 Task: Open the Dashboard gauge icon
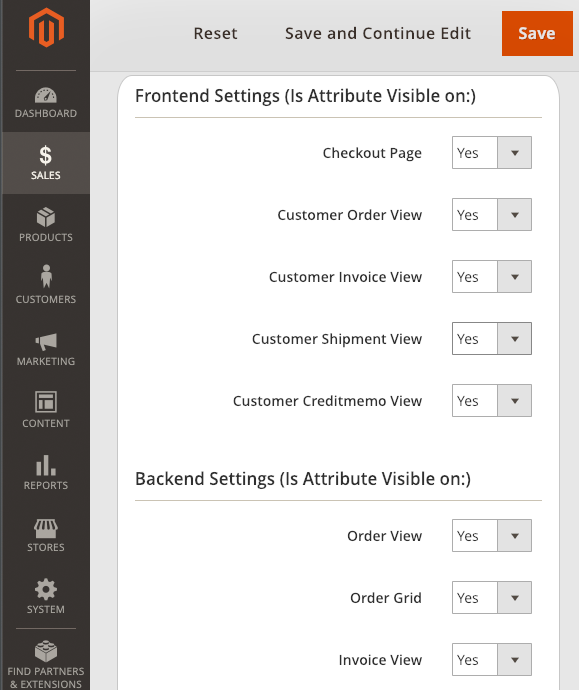point(46,95)
